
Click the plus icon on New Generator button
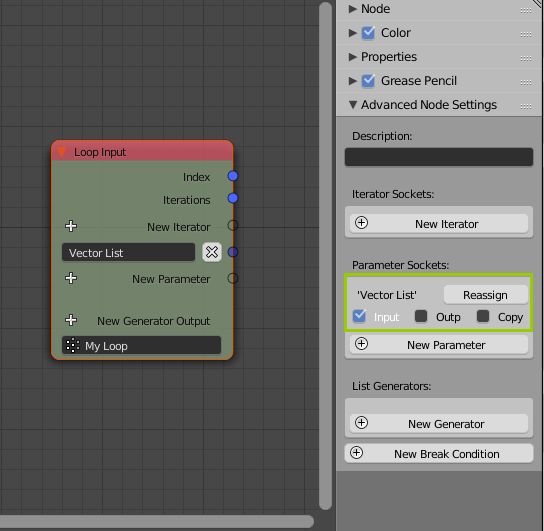(x=362, y=422)
